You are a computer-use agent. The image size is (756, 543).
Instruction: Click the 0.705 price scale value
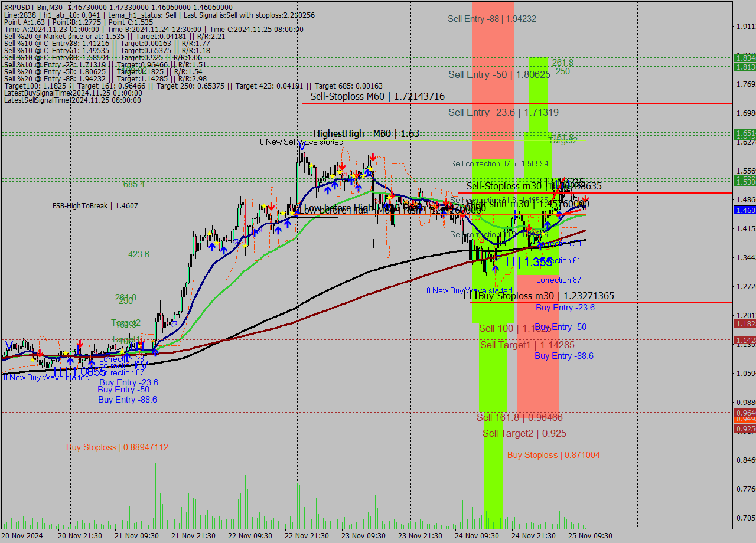click(x=746, y=518)
